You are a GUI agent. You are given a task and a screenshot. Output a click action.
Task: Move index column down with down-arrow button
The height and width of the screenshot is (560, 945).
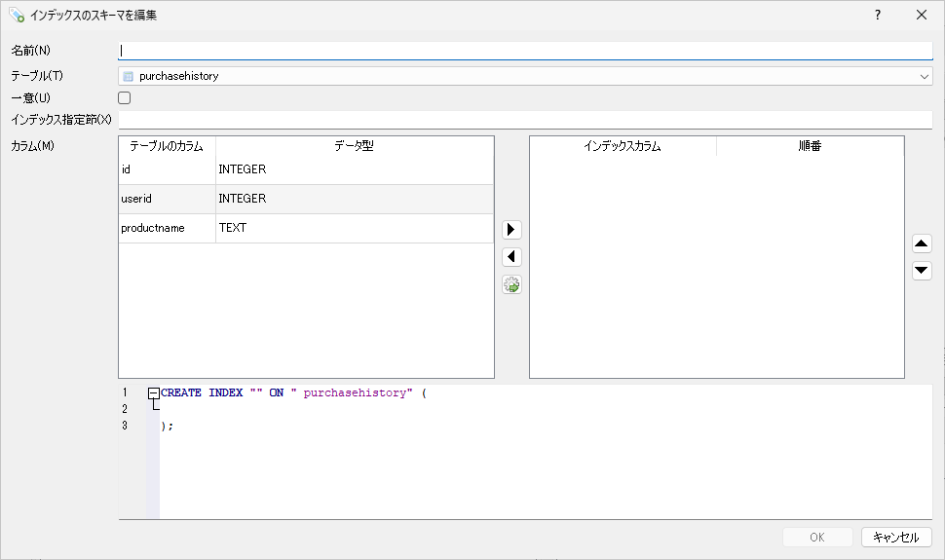[x=922, y=271]
